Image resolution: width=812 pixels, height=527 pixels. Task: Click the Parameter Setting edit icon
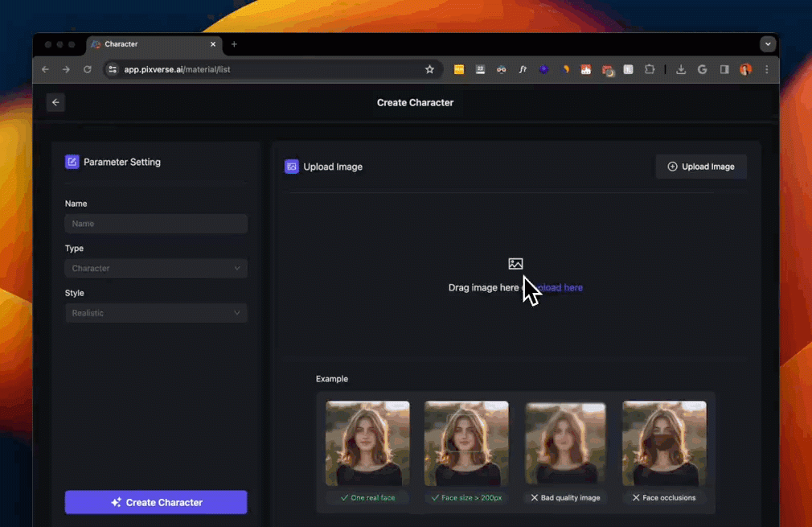point(72,162)
